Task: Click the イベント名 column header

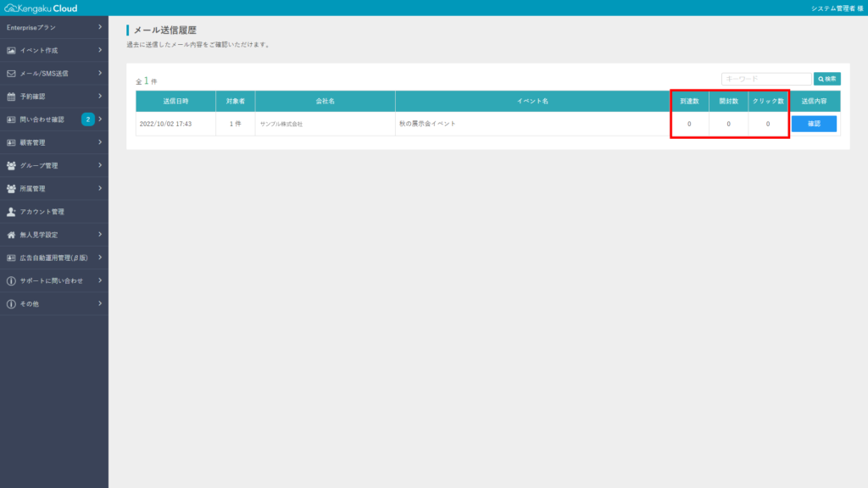Action: (x=532, y=102)
